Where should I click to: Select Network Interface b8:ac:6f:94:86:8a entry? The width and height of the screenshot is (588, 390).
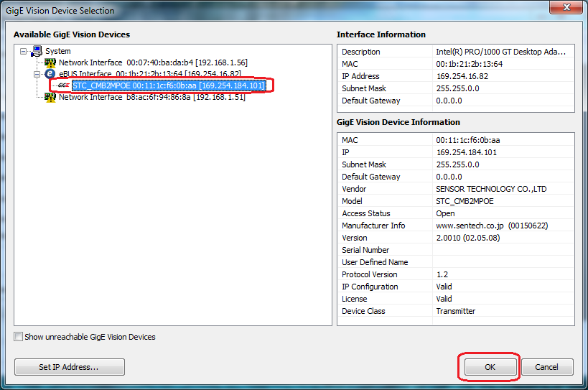coord(151,97)
